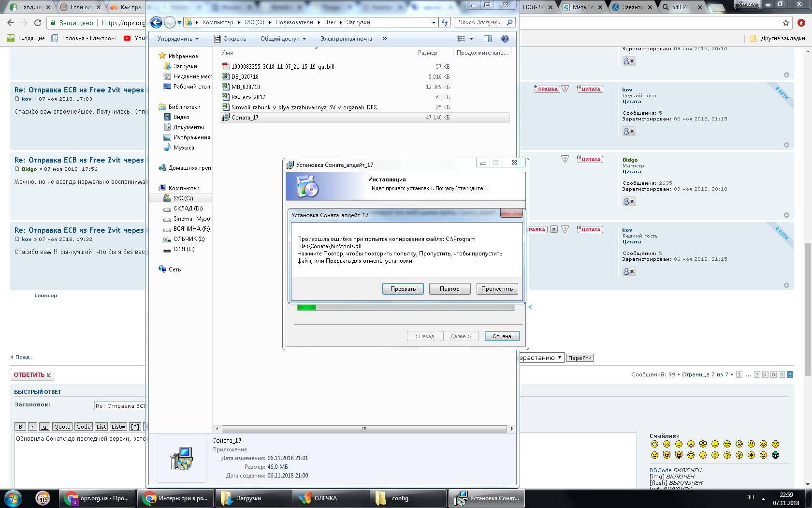Open the Общий доступ dropdown
This screenshot has width=812, height=508.
[283, 39]
